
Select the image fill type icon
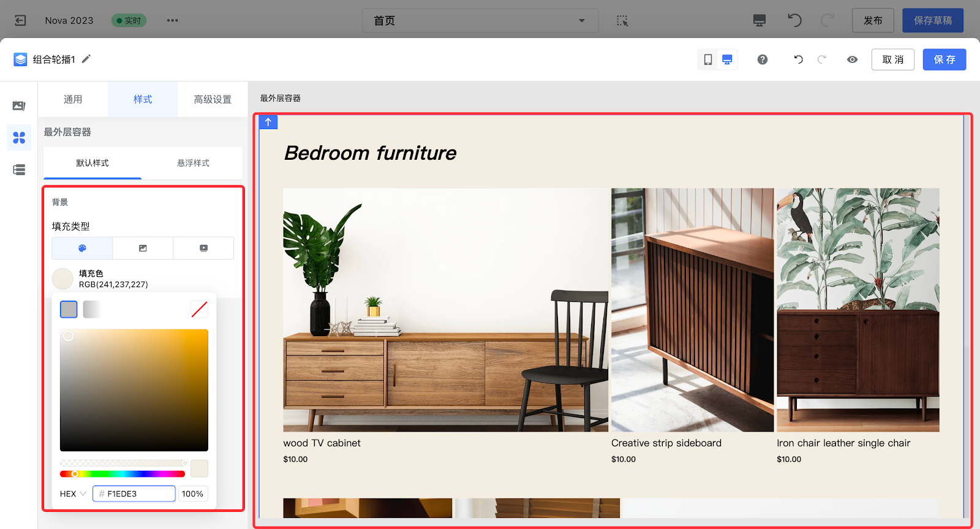[x=143, y=248]
